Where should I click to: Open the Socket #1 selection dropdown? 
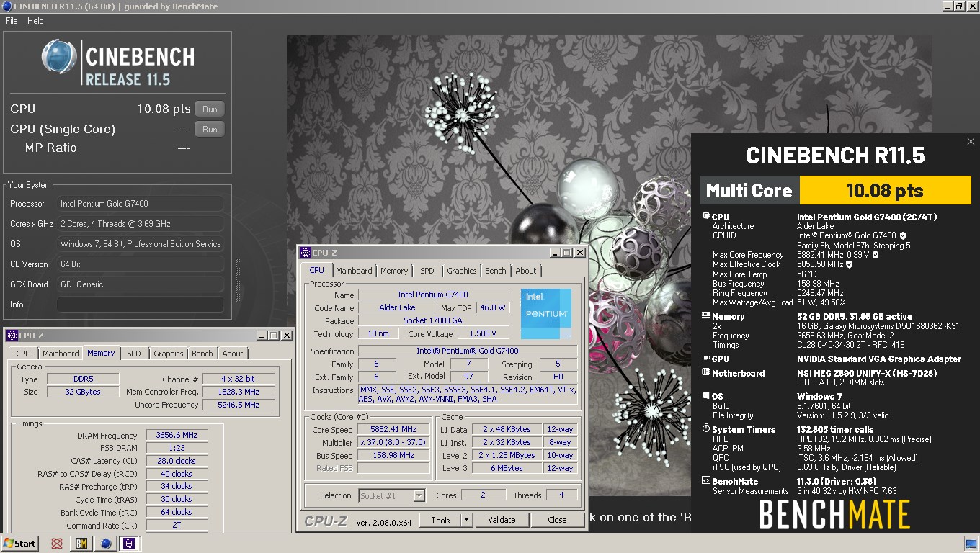pyautogui.click(x=392, y=495)
